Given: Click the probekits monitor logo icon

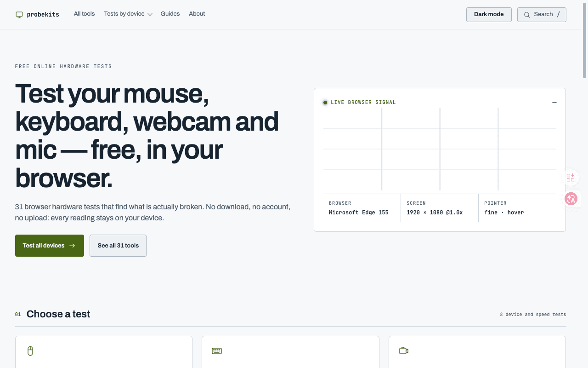Looking at the screenshot, I should point(19,15).
